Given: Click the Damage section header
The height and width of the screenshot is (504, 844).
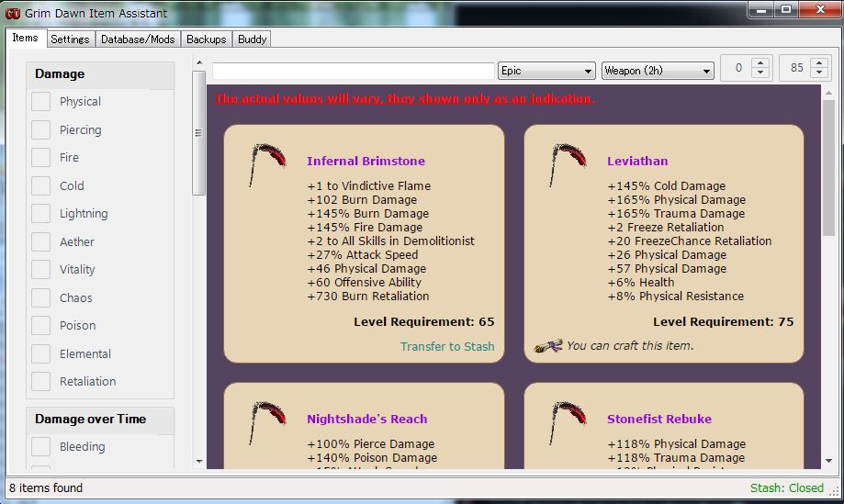Looking at the screenshot, I should pyautogui.click(x=100, y=74).
